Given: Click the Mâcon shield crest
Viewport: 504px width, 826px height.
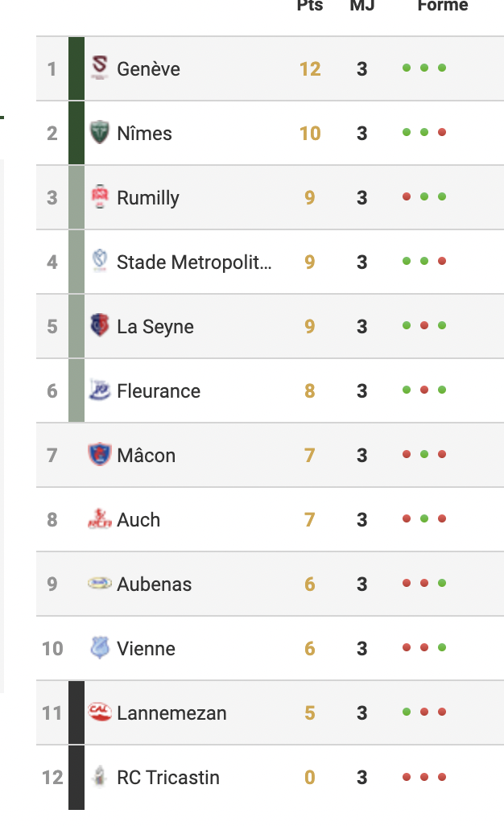Looking at the screenshot, I should point(100,454).
